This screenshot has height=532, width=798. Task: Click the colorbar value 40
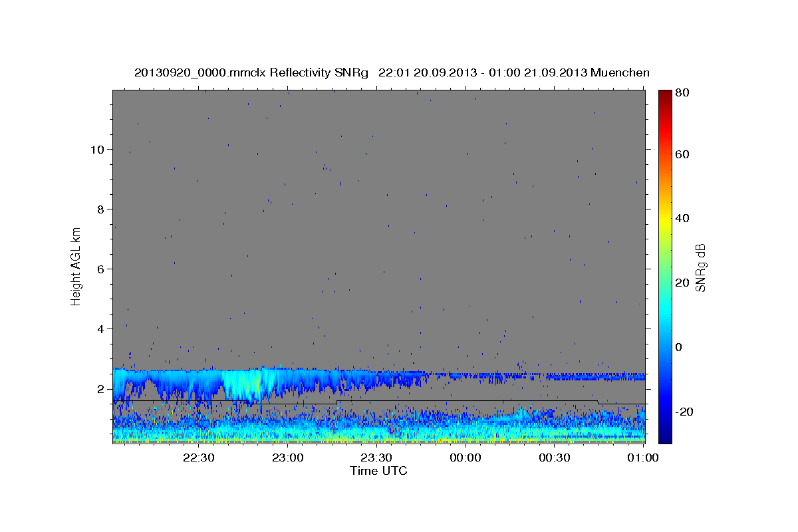(x=683, y=218)
